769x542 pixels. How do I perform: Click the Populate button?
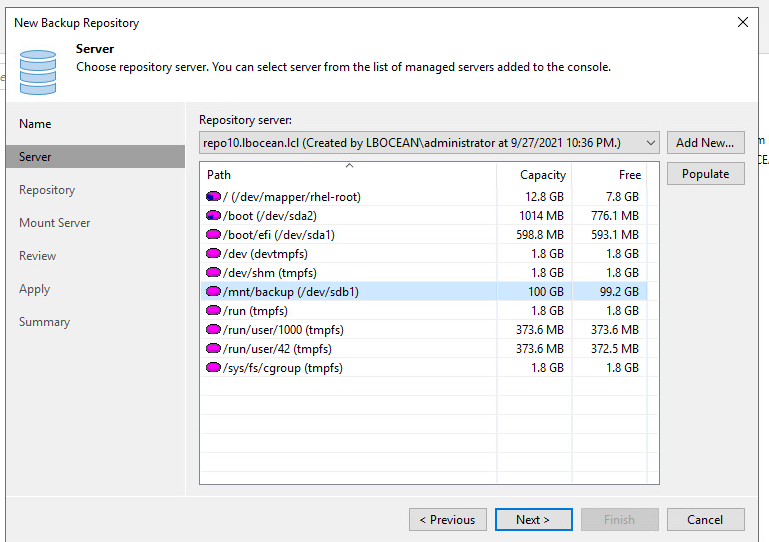tap(705, 174)
